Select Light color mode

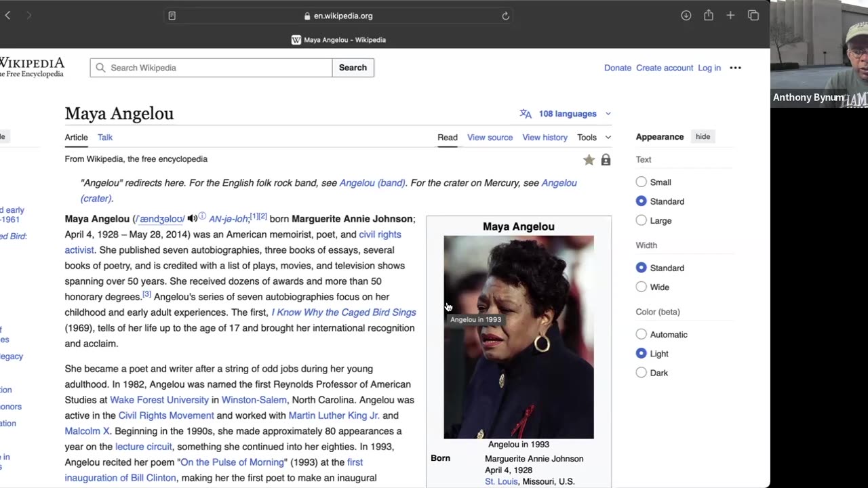click(642, 353)
